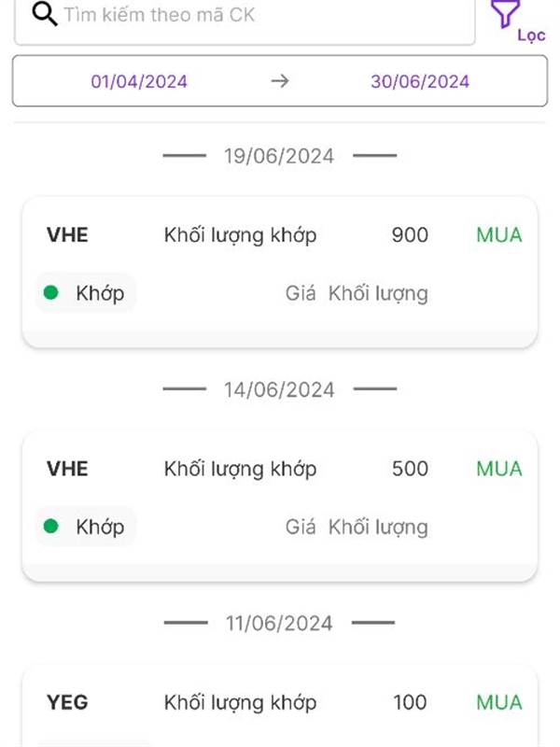Open the VHE order card with 500 matched
This screenshot has width=560, height=747.
[280, 505]
